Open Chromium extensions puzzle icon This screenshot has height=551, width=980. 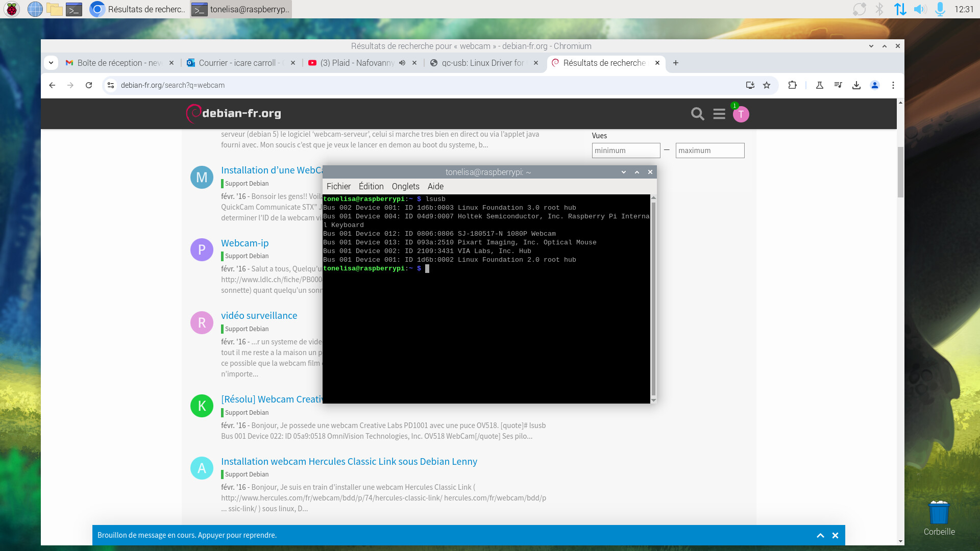pos(793,85)
